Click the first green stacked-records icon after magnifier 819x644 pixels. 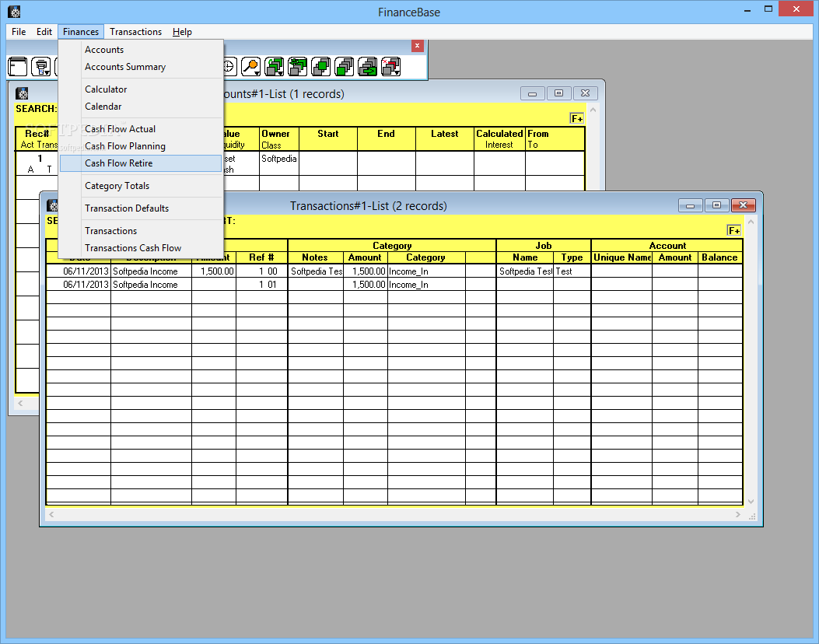click(275, 67)
